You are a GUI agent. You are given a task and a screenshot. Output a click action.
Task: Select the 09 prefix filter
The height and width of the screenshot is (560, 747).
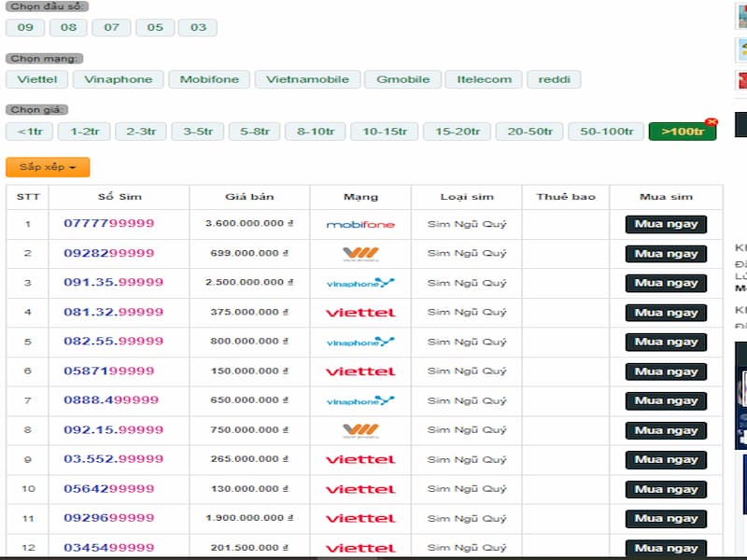[25, 28]
